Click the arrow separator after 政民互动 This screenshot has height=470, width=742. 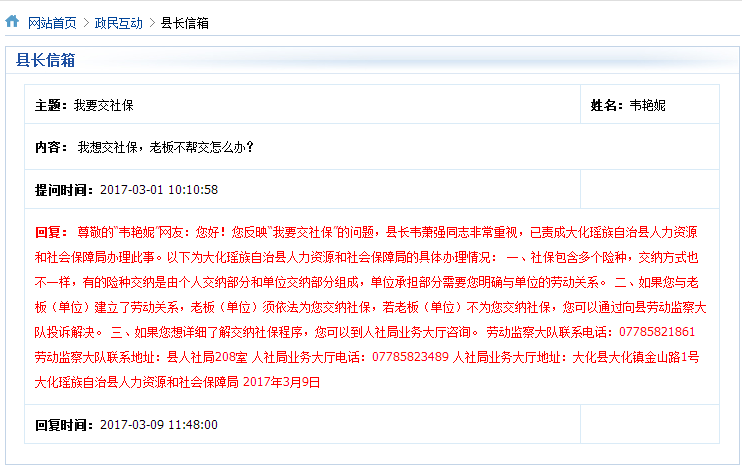click(x=152, y=22)
